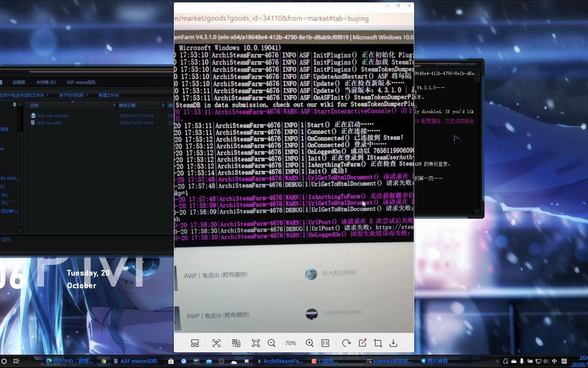Open the 名称 column sort dropdown
This screenshot has height=368, width=588.
[x=114, y=106]
